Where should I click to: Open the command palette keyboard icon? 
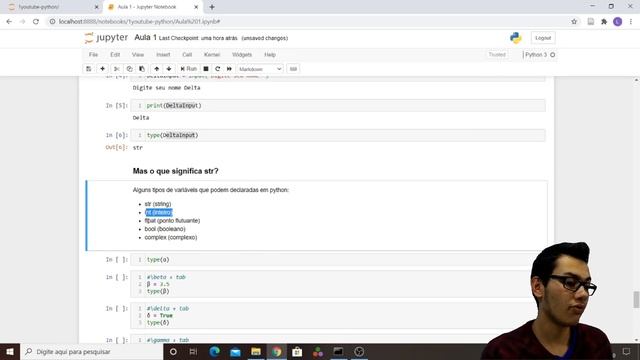[293, 69]
